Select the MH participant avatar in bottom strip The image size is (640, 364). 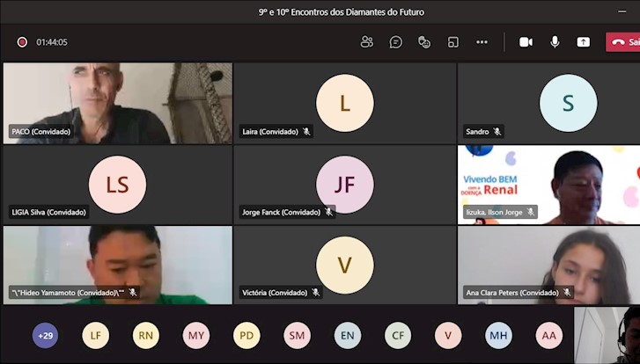click(x=498, y=335)
